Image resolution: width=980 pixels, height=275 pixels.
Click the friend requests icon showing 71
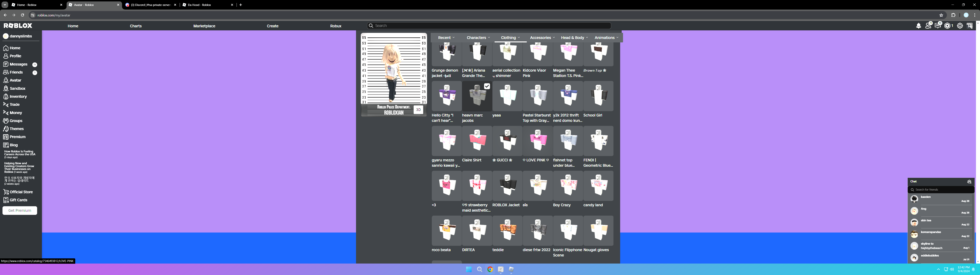click(x=928, y=26)
